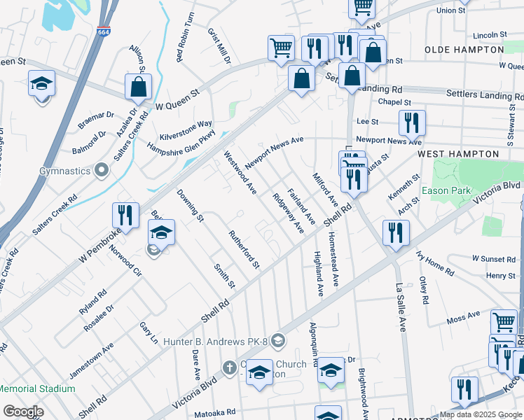Viewport: 524px width, 420px height.
Task: Select the Grist Mill Dr label
Action: click(219, 46)
